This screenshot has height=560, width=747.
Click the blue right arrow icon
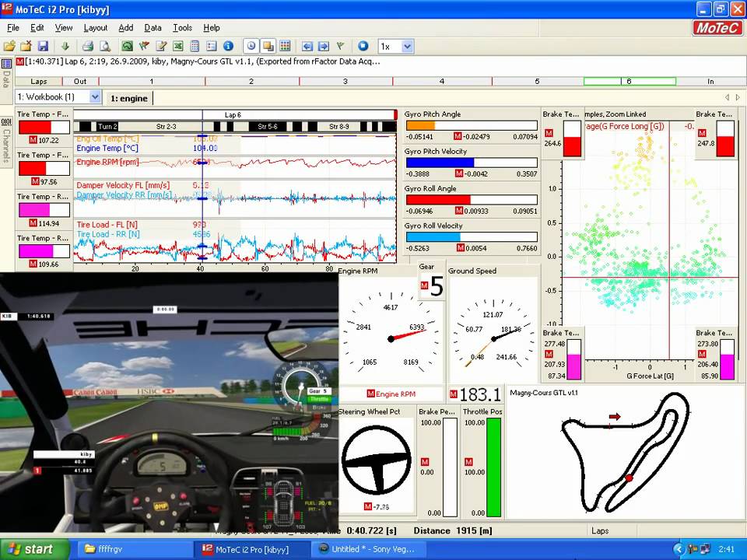(324, 46)
